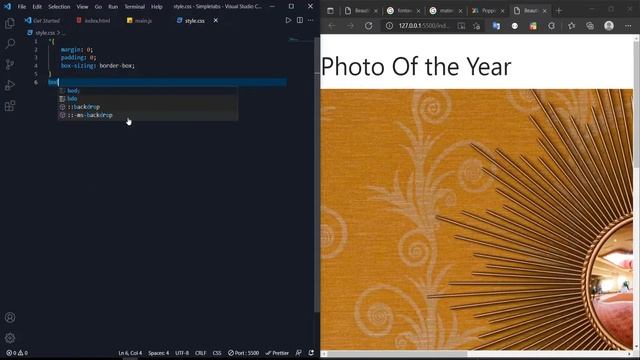640x360 pixels.
Task: Open browser Collections icon
Action: click(590, 26)
